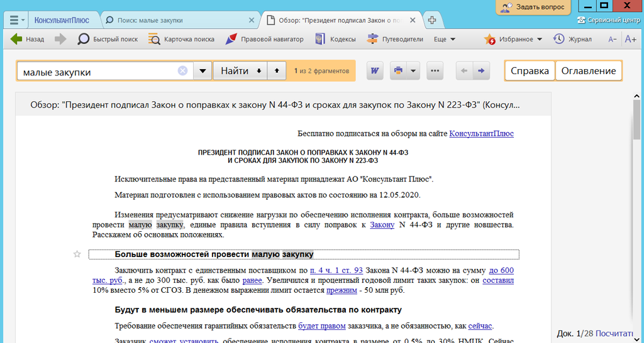Go to previous document arrow
Viewport: 644px width, 343px height.
coord(465,71)
